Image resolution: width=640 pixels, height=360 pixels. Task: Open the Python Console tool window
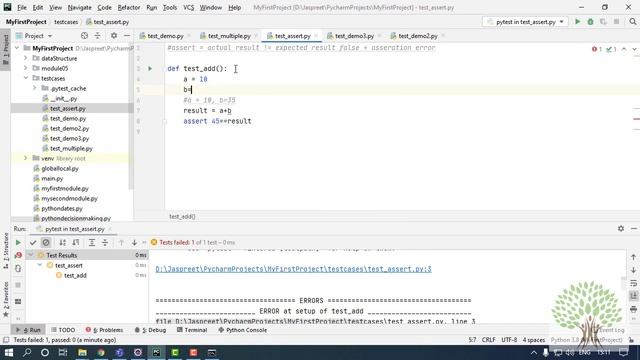(x=243, y=330)
